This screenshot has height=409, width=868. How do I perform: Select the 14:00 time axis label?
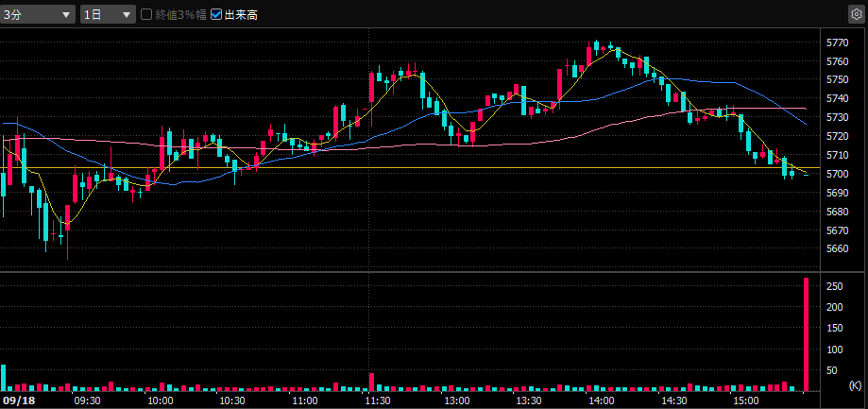click(x=600, y=400)
